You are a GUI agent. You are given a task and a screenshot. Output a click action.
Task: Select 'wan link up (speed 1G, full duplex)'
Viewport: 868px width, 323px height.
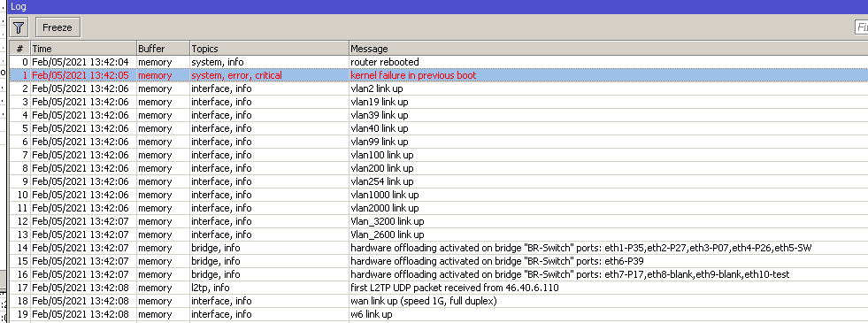(x=424, y=302)
